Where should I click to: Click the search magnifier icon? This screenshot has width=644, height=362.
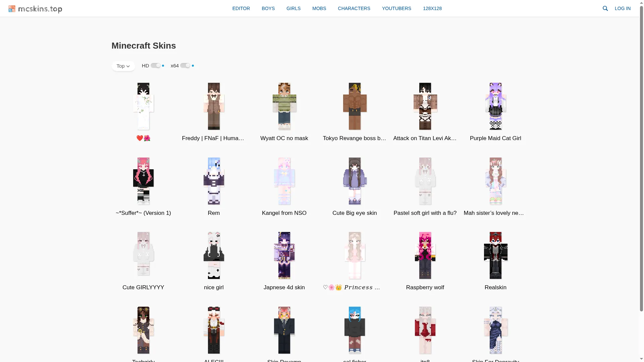click(605, 8)
